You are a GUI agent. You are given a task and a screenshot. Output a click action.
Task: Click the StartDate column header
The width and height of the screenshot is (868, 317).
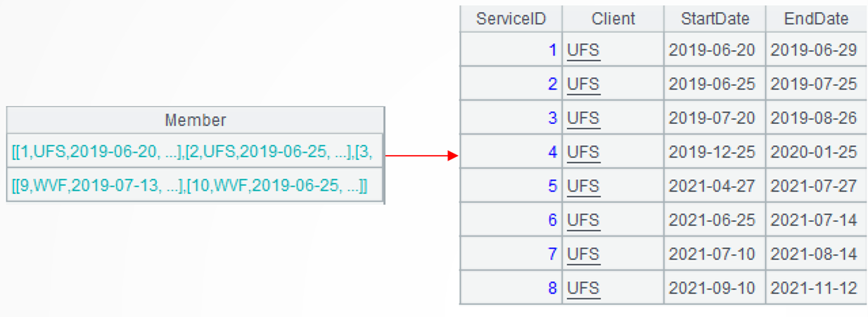(715, 18)
